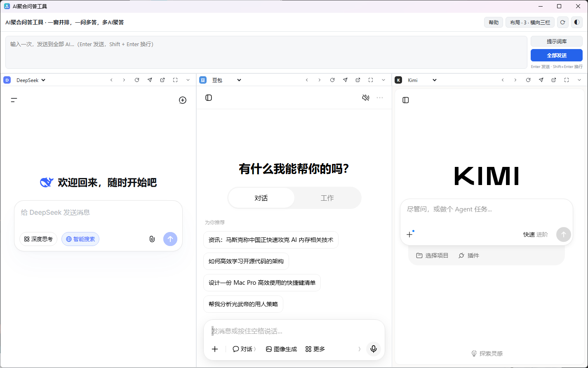Click the DeepSeek message input field

pos(98,213)
